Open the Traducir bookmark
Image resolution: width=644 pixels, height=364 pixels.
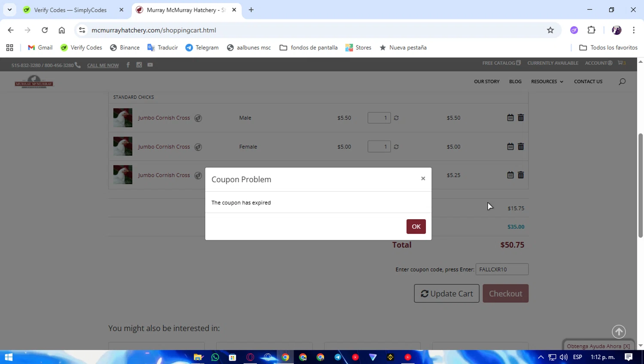click(162, 48)
